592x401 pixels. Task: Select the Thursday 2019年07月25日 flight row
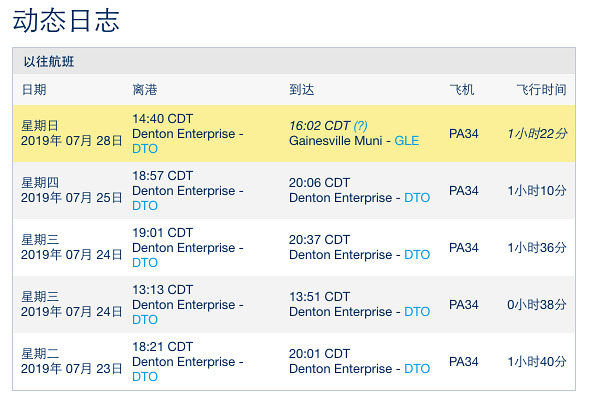(x=294, y=191)
